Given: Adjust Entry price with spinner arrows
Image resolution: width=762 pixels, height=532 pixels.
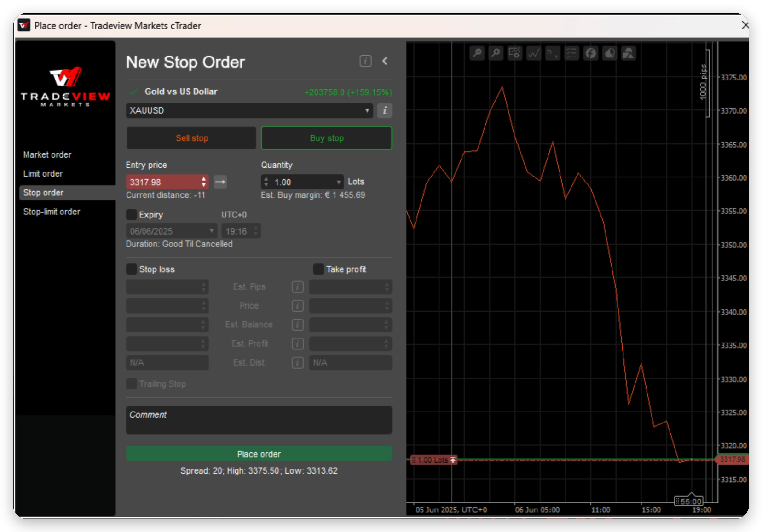Looking at the screenshot, I should [204, 182].
